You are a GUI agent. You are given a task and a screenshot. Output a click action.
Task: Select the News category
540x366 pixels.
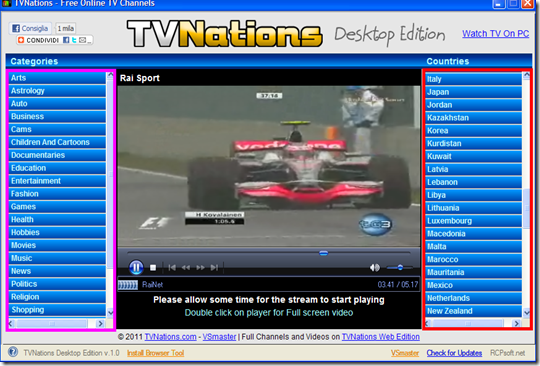tap(57, 271)
